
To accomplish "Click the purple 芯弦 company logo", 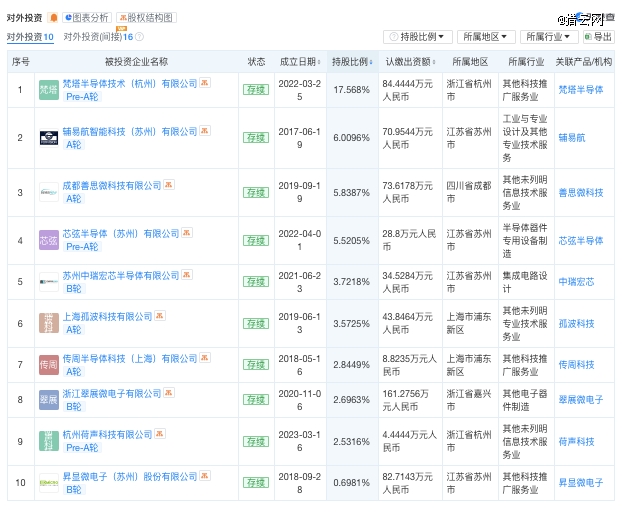I will 49,240.
